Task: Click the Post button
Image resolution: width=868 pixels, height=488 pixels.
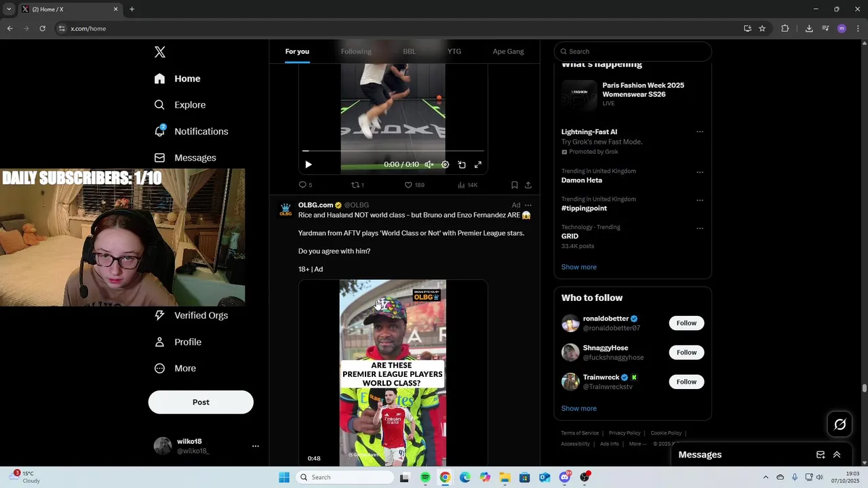Action: pyautogui.click(x=201, y=402)
